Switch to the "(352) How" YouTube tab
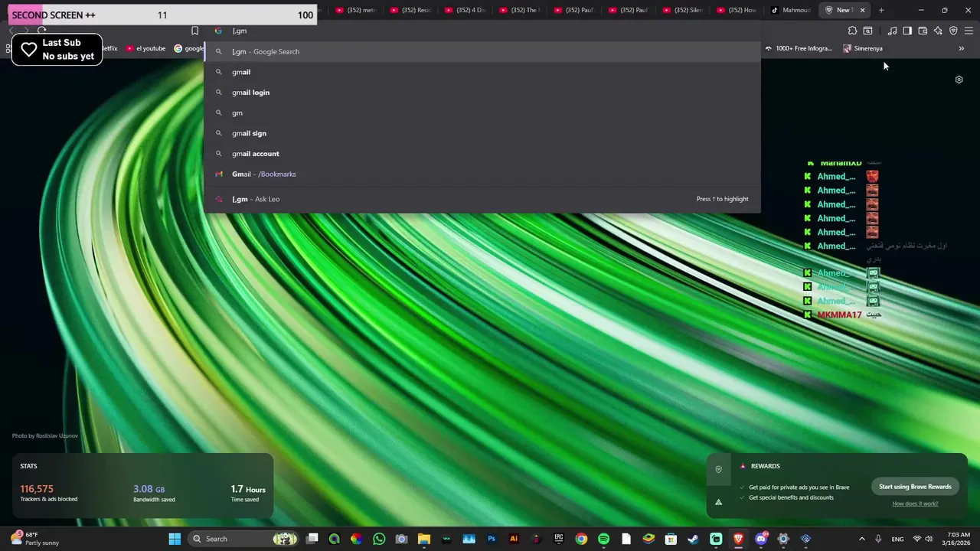Image resolution: width=980 pixels, height=551 pixels. click(737, 10)
